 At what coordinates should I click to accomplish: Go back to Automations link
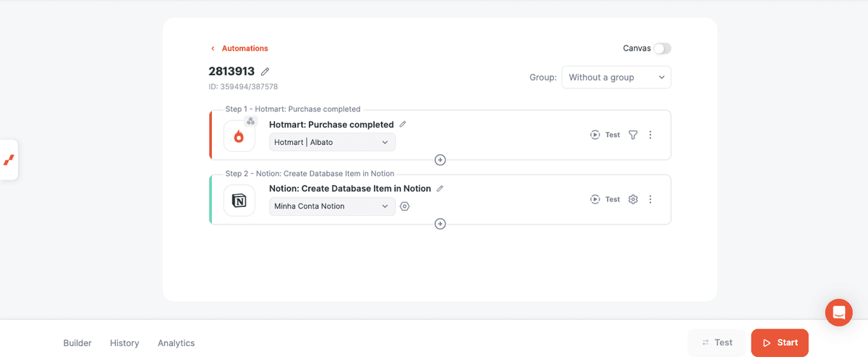239,49
